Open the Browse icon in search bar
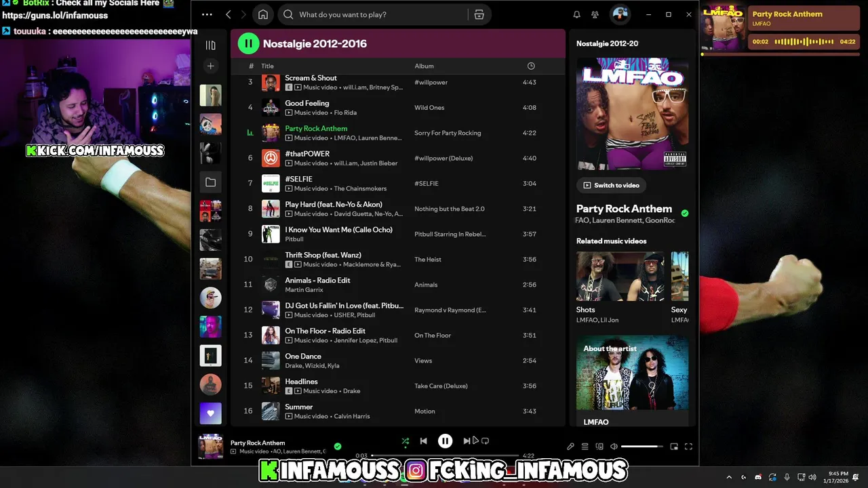This screenshot has width=868, height=488. coord(479,14)
